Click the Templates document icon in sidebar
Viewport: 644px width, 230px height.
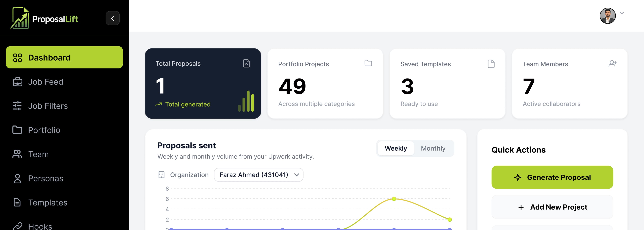point(17,202)
